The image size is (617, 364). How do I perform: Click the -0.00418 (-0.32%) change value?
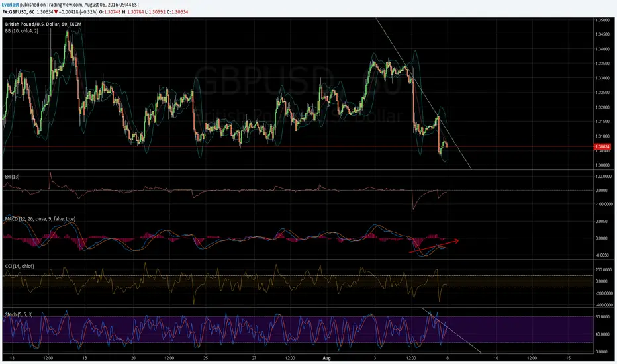click(79, 12)
